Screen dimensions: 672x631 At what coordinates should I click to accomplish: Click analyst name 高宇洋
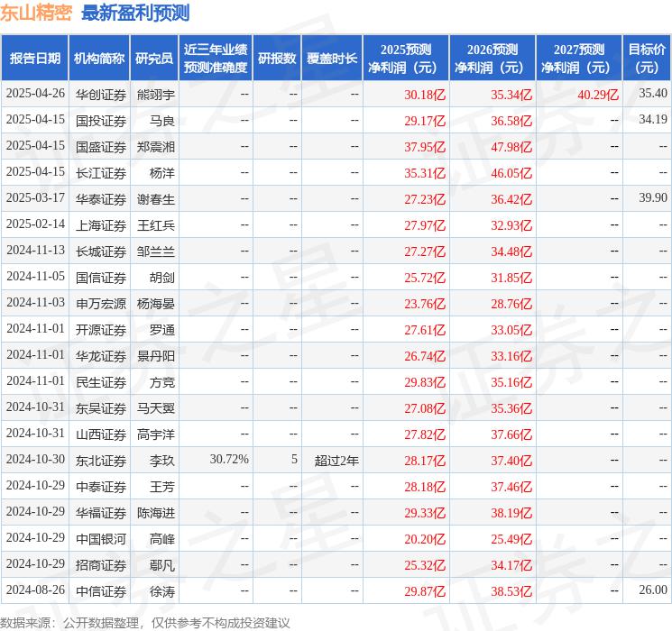156,434
